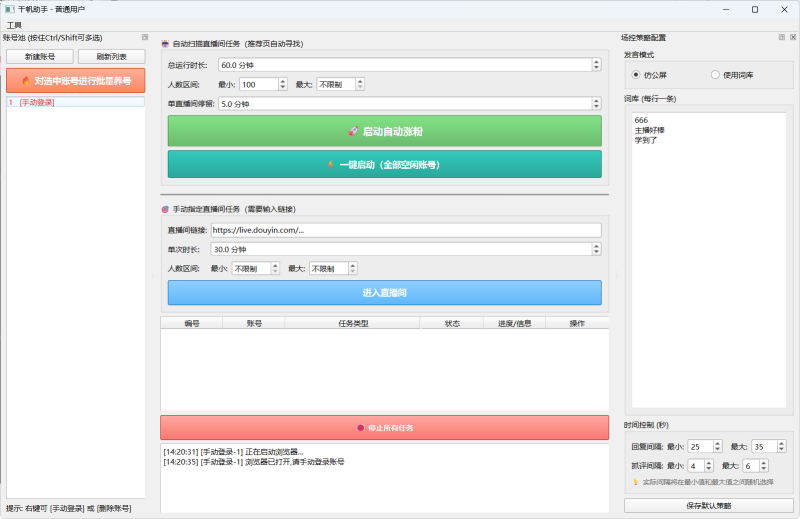Click the manual task 最大 不限制 field
This screenshot has height=519, width=800.
coord(329,268)
